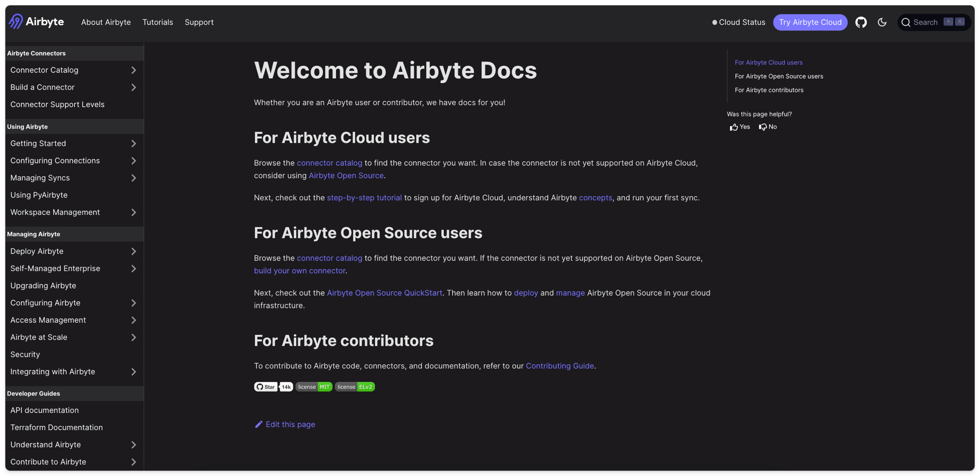Expand Connector Catalog section chevron
The image size is (980, 476).
[133, 70]
